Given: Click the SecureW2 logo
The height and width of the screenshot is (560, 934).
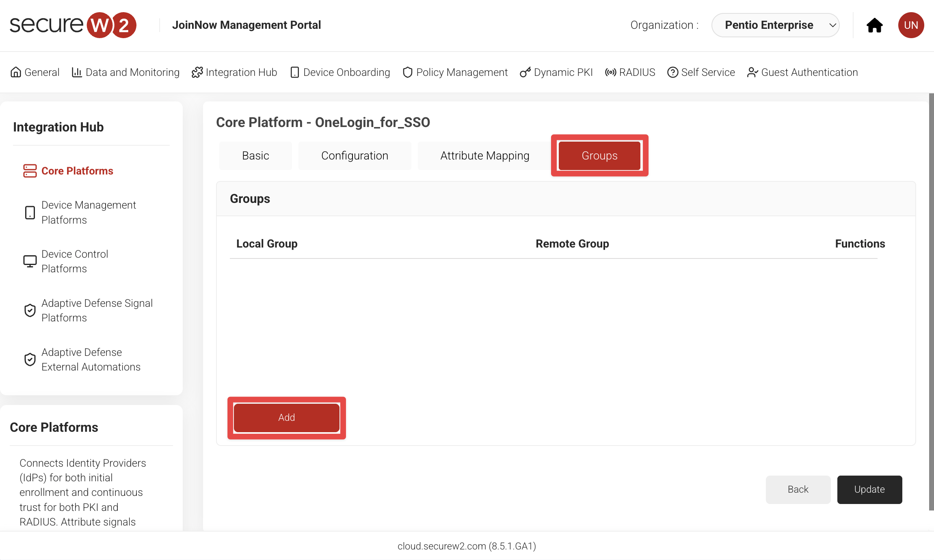Looking at the screenshot, I should tap(73, 25).
